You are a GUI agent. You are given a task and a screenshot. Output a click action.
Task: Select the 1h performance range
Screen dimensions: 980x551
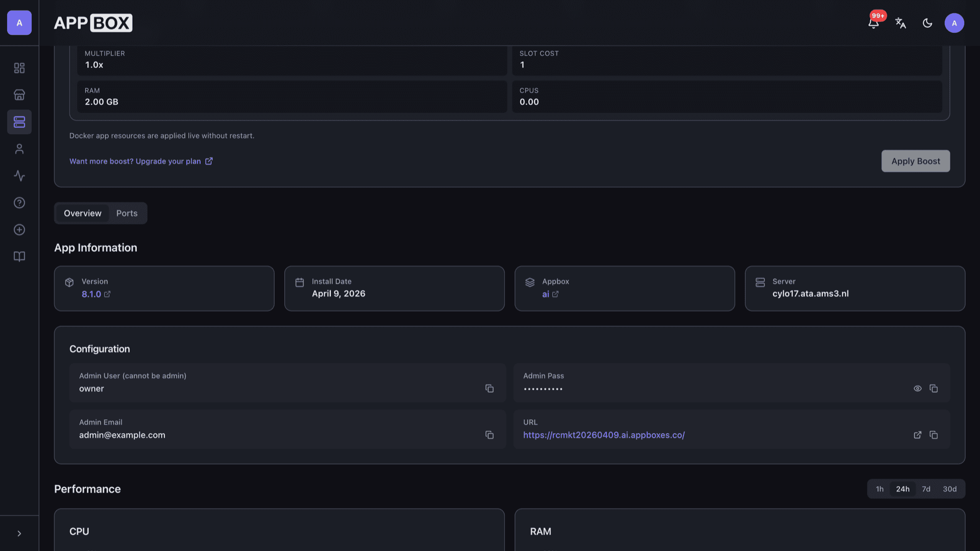pyautogui.click(x=879, y=489)
